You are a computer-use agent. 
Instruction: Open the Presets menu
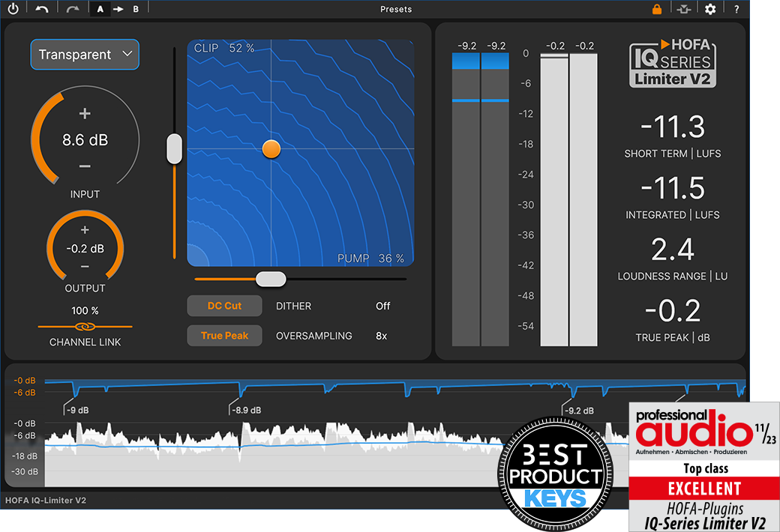396,9
